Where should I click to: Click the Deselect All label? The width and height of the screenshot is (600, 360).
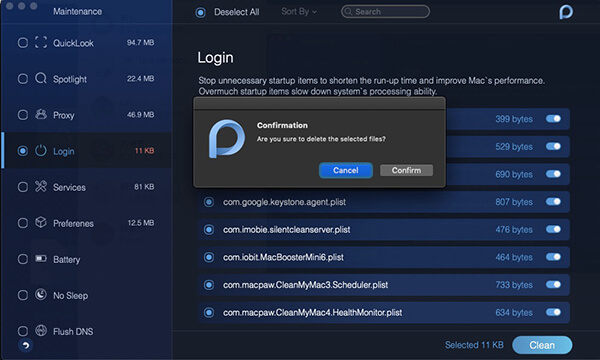click(x=236, y=12)
